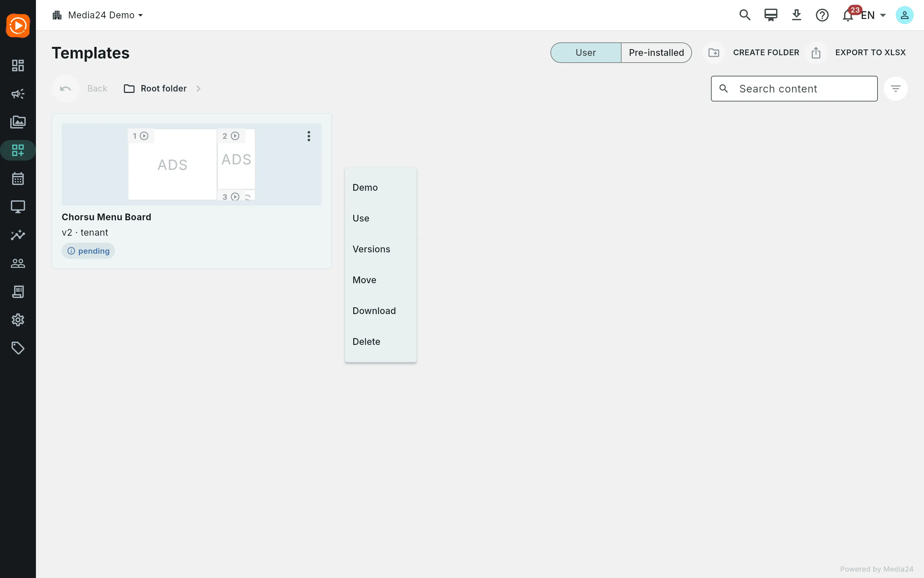Click the global search magnifier in header

pyautogui.click(x=745, y=15)
